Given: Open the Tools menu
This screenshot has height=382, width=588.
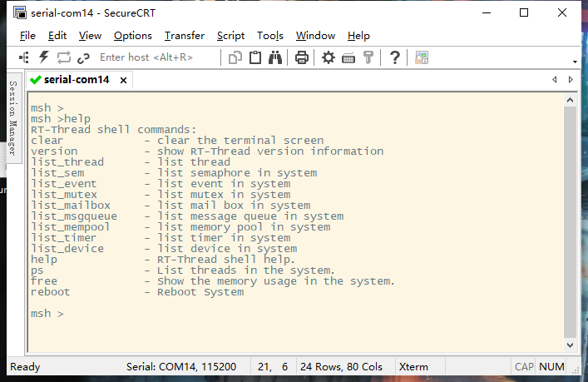Looking at the screenshot, I should 270,36.
